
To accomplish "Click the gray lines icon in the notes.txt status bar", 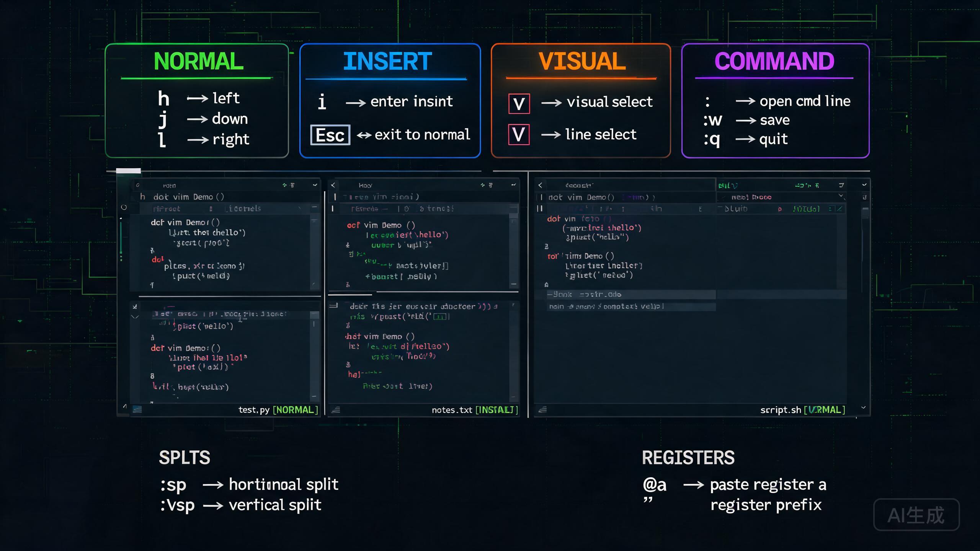I will coord(336,410).
